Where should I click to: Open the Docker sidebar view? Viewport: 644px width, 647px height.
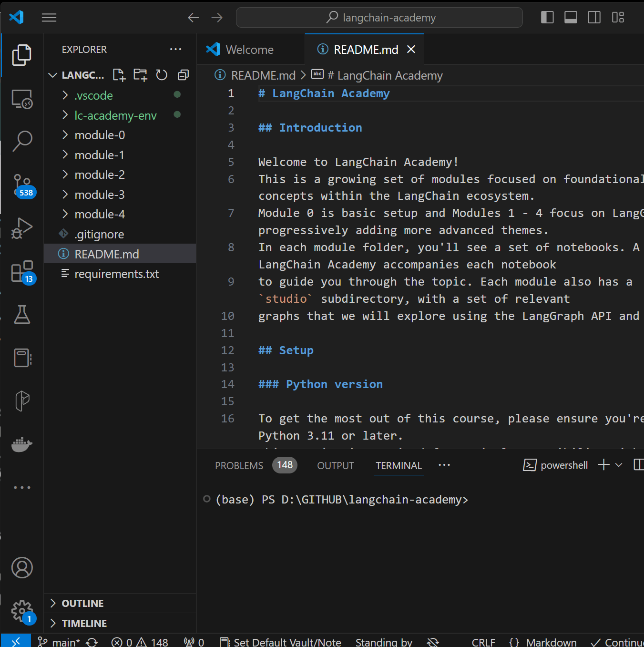click(22, 444)
